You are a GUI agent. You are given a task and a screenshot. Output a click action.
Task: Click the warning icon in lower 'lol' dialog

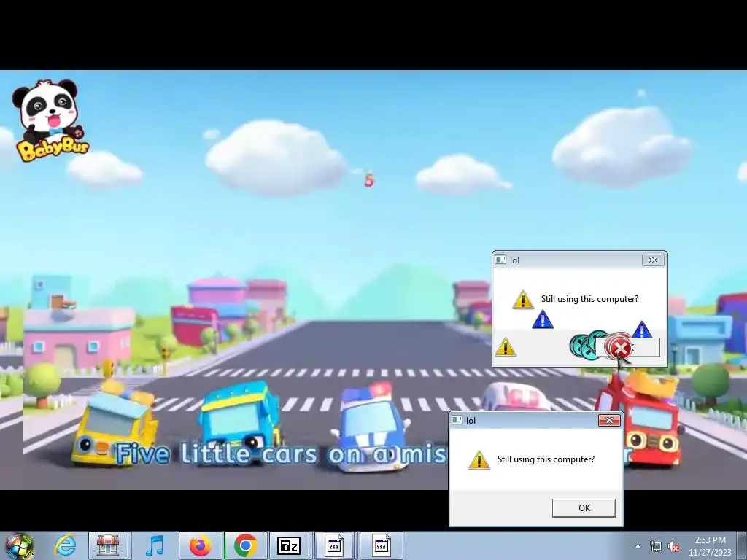[x=479, y=460]
